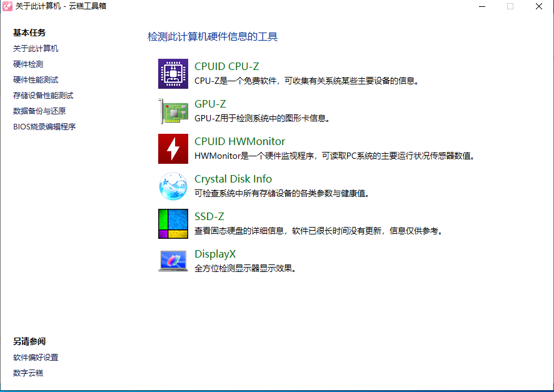Click the 另请参阅 section header
Screen dimensions: 554x392
pos(29,341)
